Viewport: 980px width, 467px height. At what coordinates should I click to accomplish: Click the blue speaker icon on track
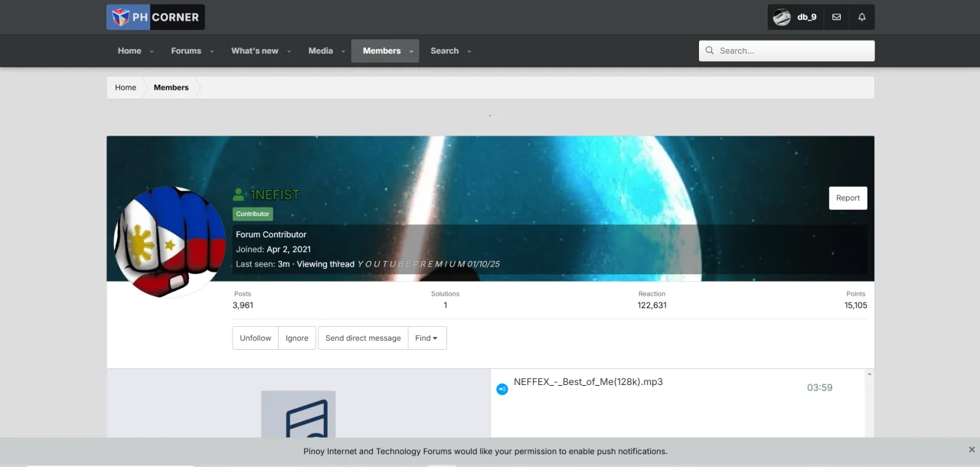coord(502,389)
